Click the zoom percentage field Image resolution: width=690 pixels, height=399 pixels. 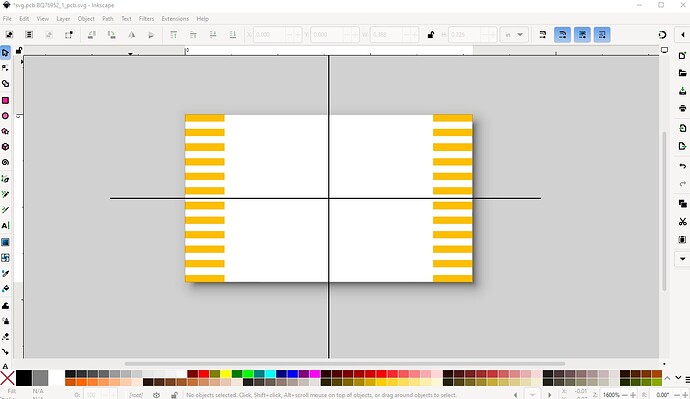pos(611,395)
